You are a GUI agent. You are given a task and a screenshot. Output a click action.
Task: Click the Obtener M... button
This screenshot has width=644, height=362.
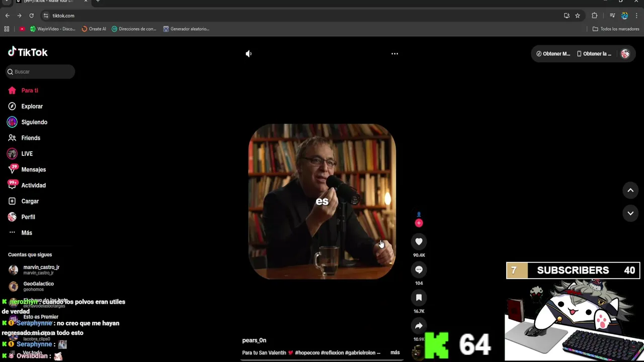553,54
